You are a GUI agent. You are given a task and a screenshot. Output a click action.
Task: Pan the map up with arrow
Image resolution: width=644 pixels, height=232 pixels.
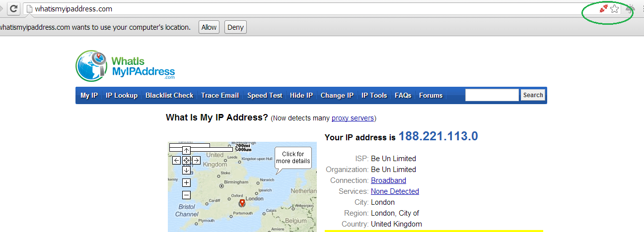(186, 150)
